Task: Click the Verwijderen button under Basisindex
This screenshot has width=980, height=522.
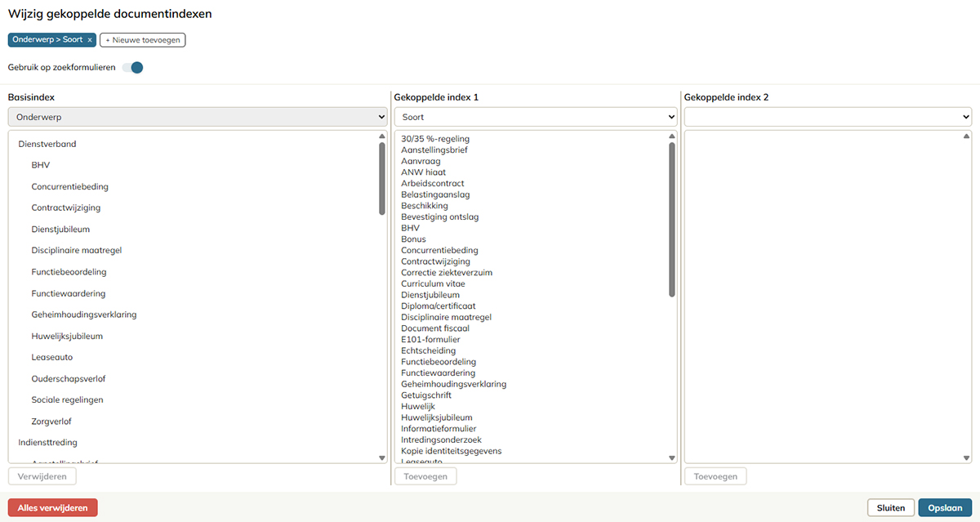Action: coord(42,476)
